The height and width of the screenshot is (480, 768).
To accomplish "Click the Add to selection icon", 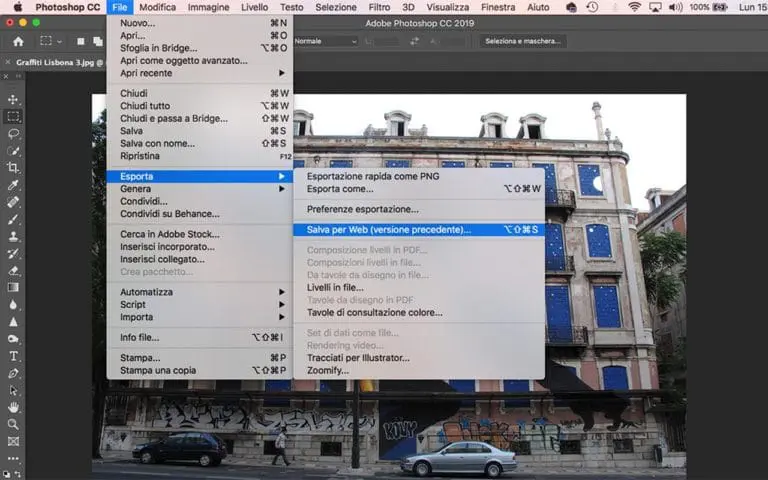I will [98, 42].
